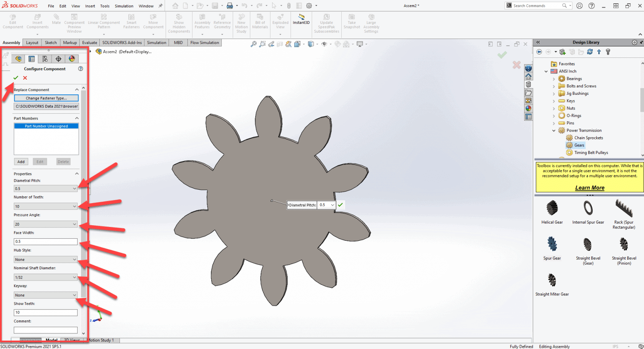Open Design Library settings gear
This screenshot has width=644, height=349.
634,42
